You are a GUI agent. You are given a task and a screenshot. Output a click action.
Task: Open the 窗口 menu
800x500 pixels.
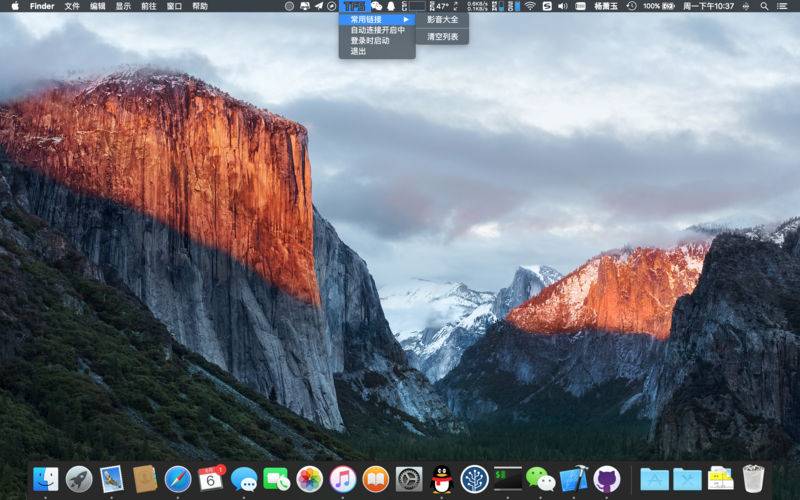point(174,6)
